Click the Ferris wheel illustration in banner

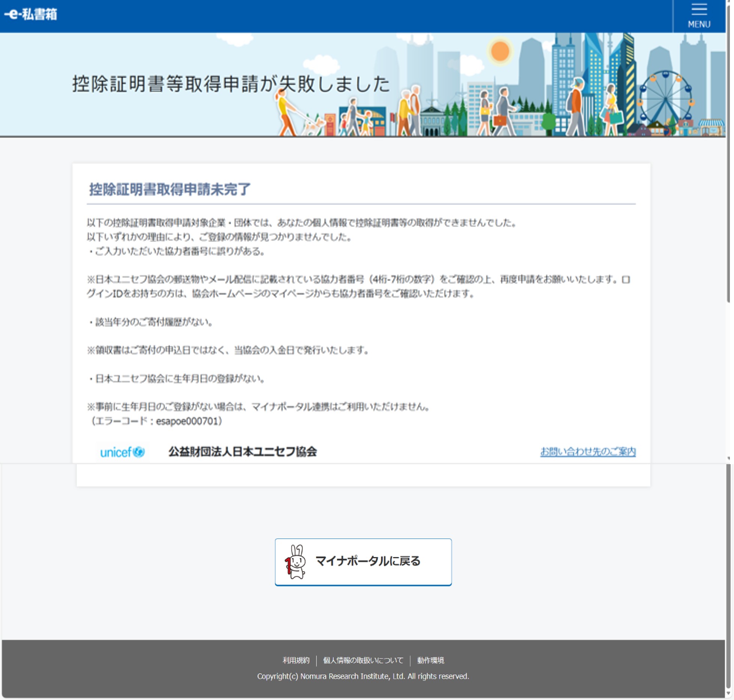(x=666, y=99)
